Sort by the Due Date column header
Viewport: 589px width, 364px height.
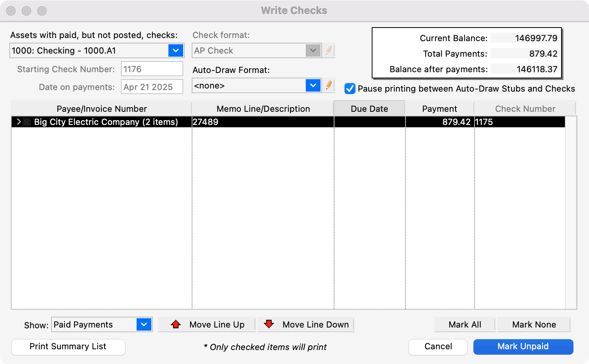pos(369,109)
